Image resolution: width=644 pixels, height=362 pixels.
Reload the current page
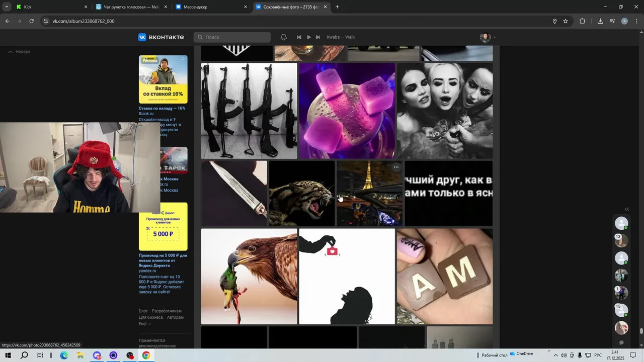(31, 21)
